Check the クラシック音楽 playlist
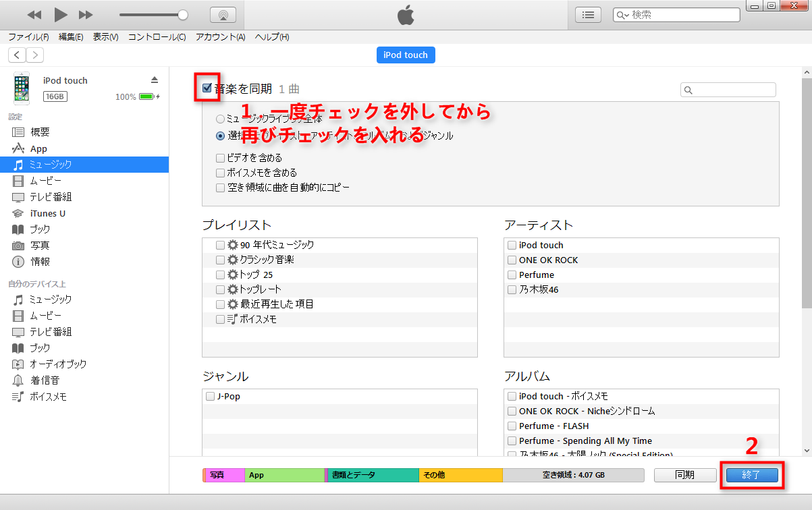Viewport: 812px width, 510px height. point(221,260)
